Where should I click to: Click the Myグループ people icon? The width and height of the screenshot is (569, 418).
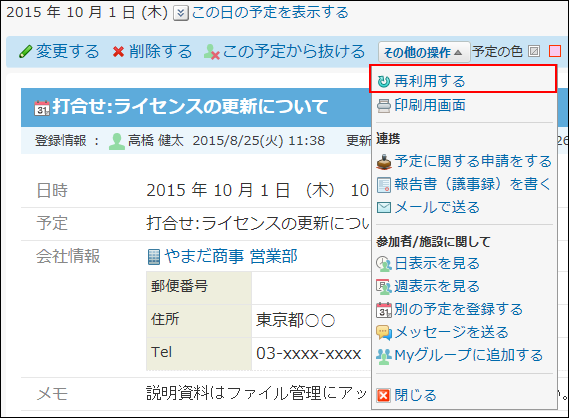pos(384,356)
